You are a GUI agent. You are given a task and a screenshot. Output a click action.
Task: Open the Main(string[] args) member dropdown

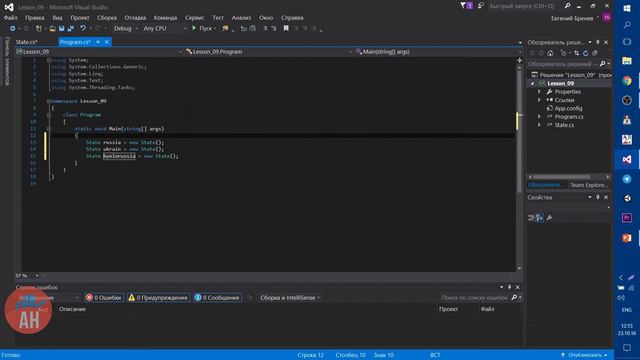pos(438,52)
